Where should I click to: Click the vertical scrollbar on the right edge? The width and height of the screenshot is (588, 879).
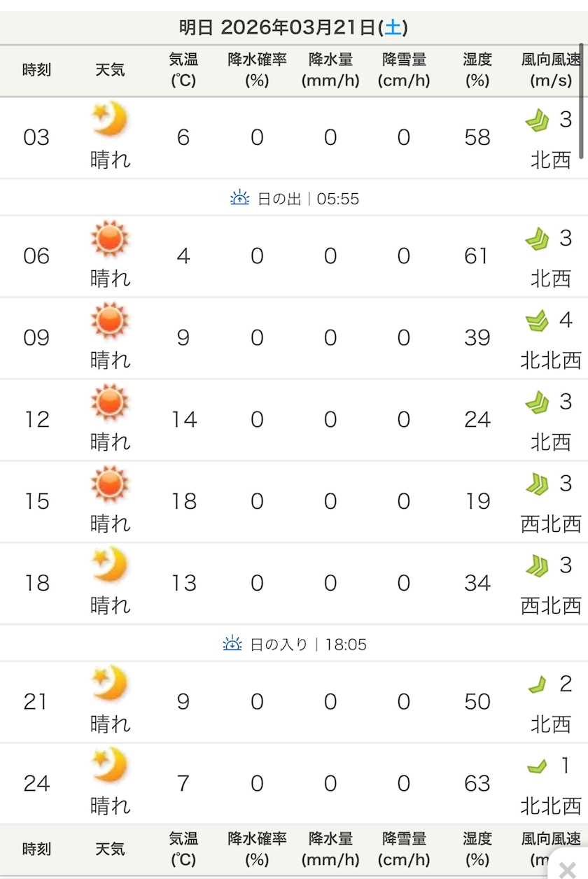click(581, 98)
